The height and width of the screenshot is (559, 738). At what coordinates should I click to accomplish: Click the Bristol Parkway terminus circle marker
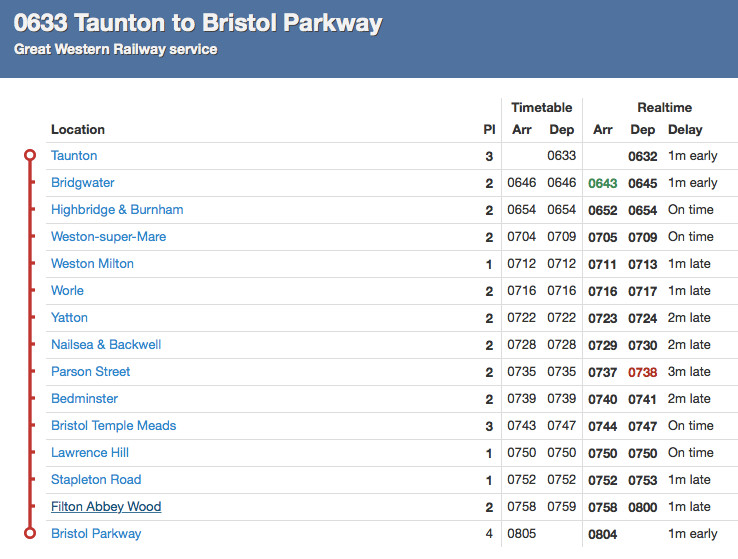pyautogui.click(x=30, y=534)
